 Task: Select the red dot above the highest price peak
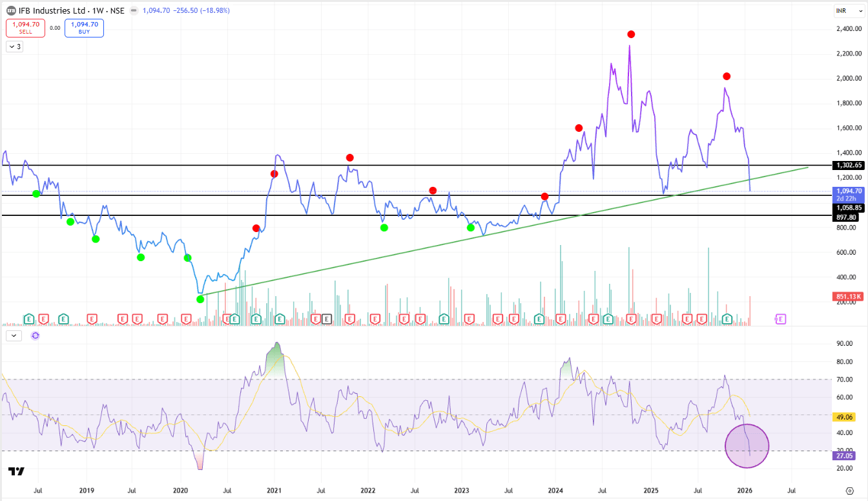631,34
